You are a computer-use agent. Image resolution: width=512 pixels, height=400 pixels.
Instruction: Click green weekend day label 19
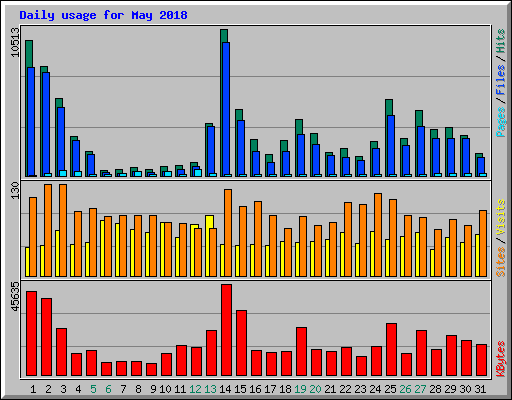point(300,389)
